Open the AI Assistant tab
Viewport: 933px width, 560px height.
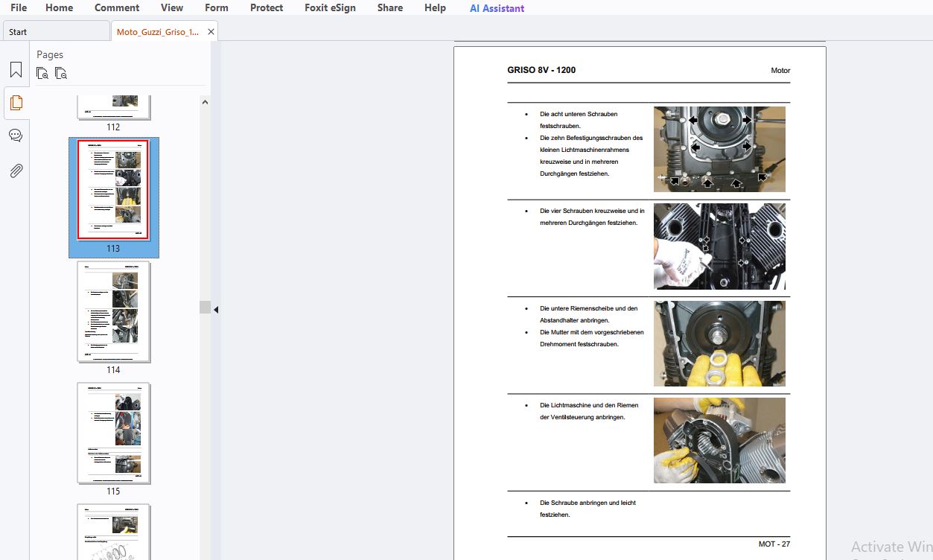(497, 8)
